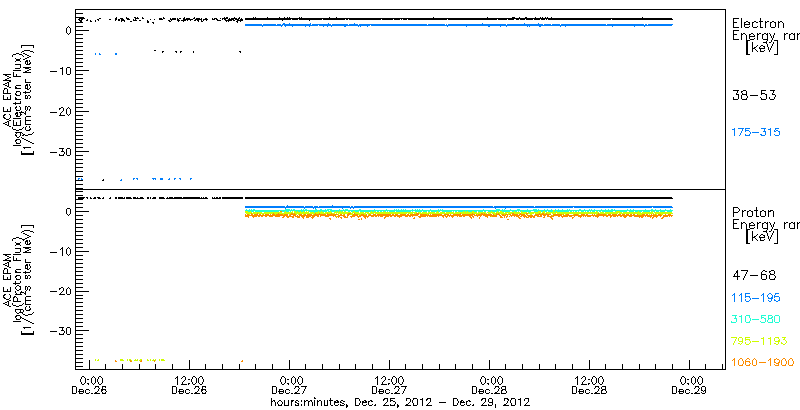Click the "Electron" legend heading
Screen dimensions: 800x410
(758, 23)
